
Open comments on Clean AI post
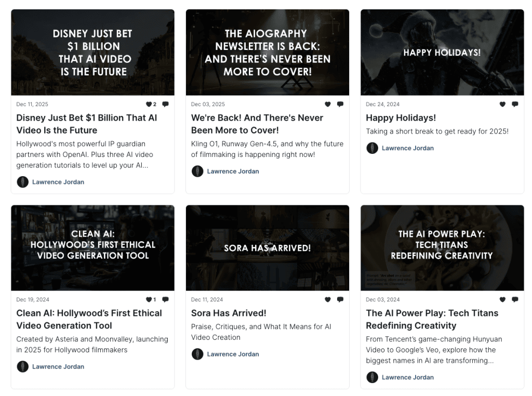pos(165,300)
